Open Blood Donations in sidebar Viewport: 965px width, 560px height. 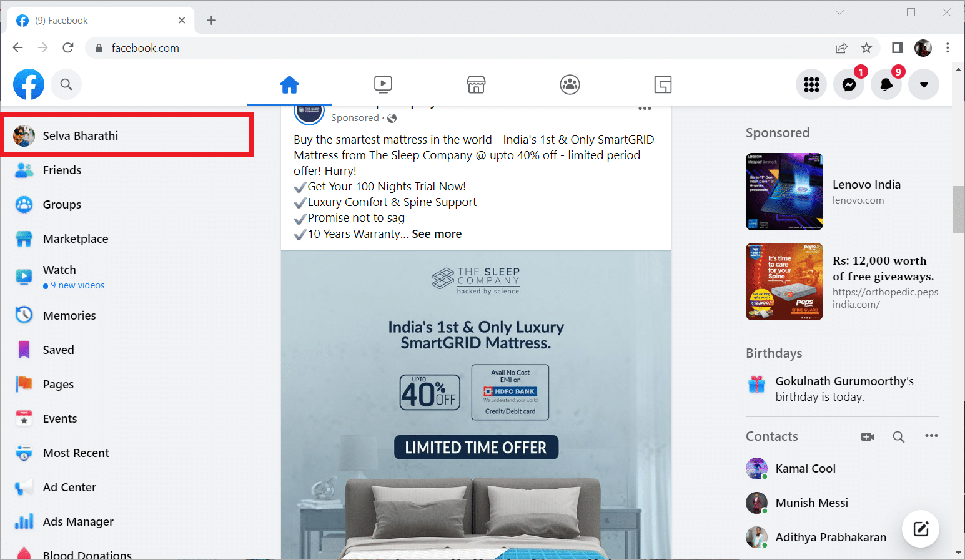pyautogui.click(x=87, y=554)
